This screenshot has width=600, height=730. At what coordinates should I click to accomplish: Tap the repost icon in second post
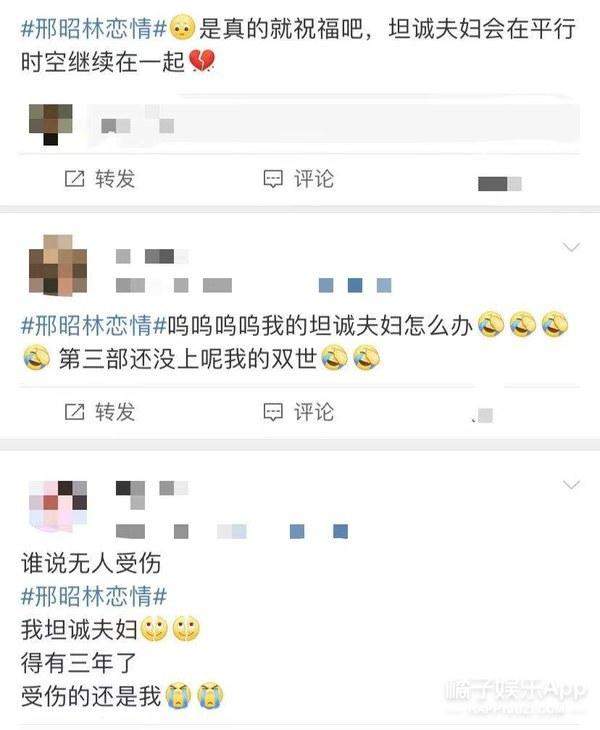click(x=74, y=412)
